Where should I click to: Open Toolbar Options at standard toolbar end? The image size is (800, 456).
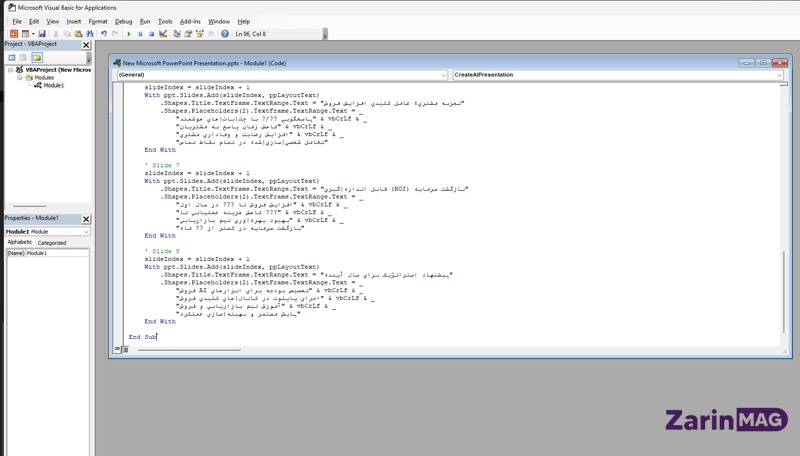tap(325, 34)
